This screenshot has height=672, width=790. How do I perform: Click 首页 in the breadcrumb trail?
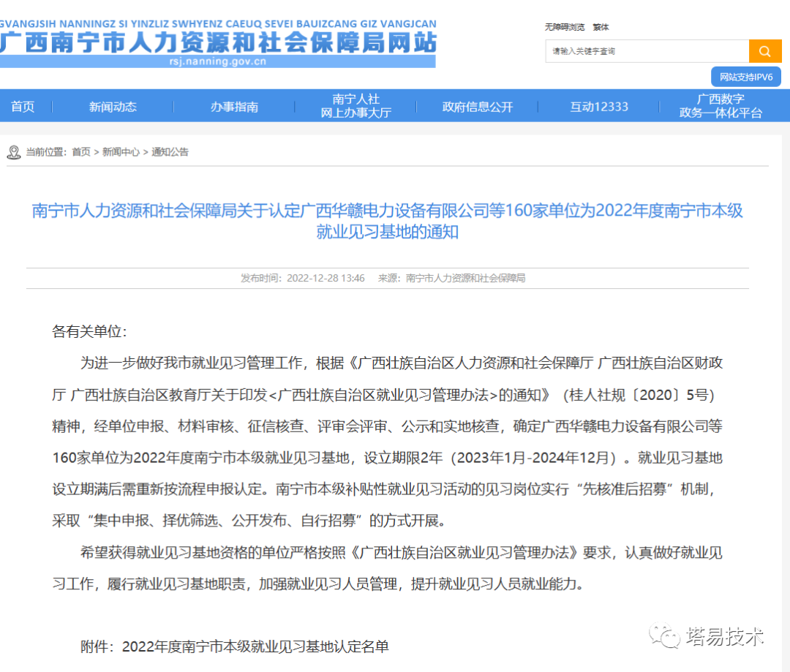coord(81,152)
